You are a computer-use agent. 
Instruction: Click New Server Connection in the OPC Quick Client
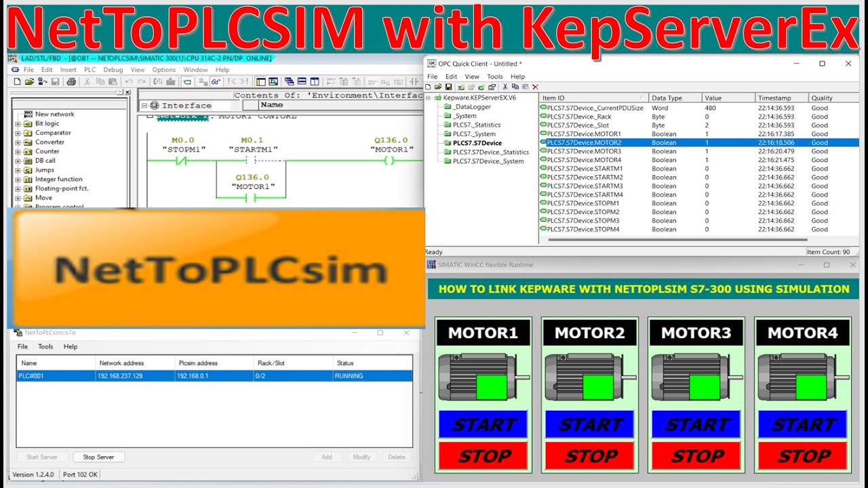(x=461, y=87)
